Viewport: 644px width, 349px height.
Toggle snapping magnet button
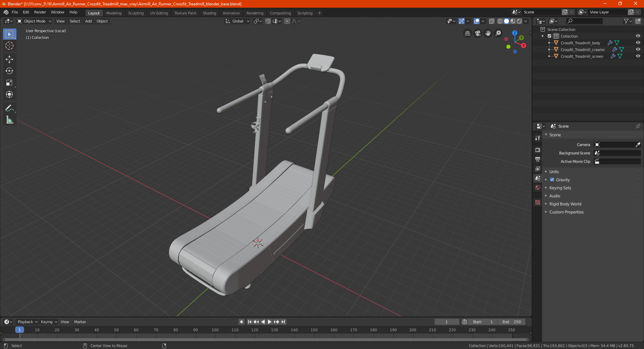point(268,21)
